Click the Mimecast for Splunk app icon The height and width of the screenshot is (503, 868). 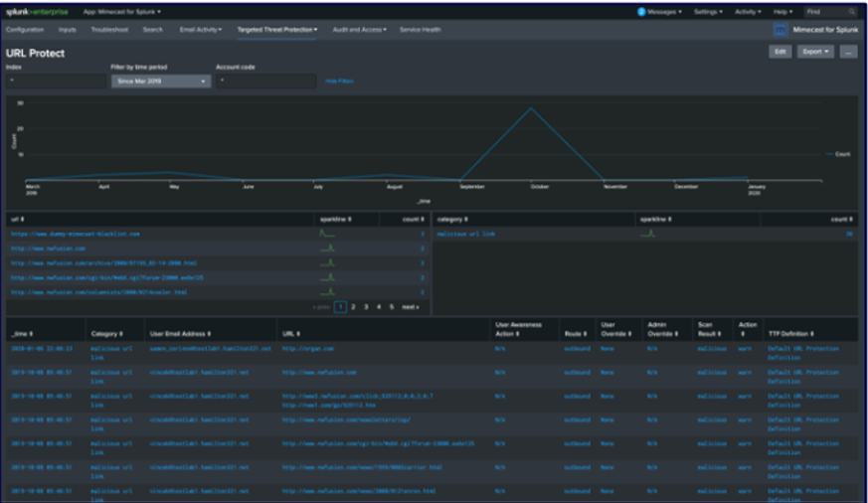pos(781,31)
